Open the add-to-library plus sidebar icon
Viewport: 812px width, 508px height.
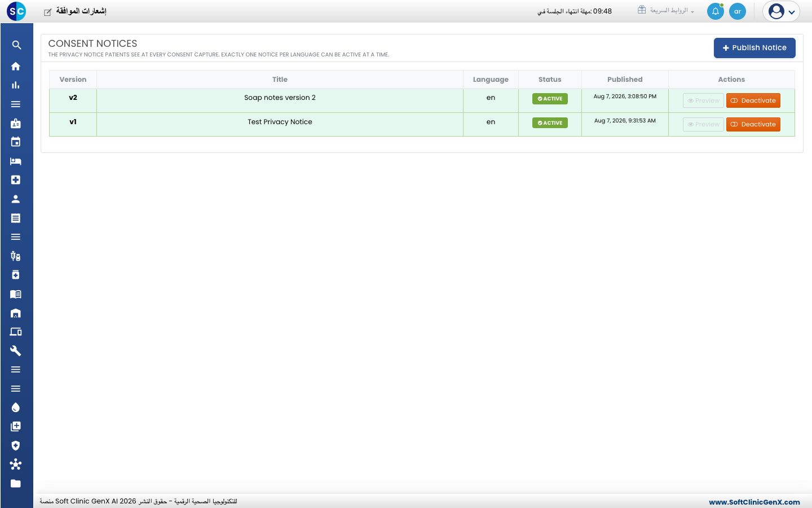click(x=16, y=427)
